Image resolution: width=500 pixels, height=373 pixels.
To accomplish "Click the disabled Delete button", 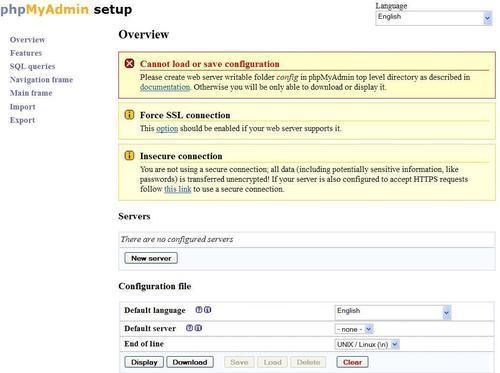I will [x=308, y=362].
